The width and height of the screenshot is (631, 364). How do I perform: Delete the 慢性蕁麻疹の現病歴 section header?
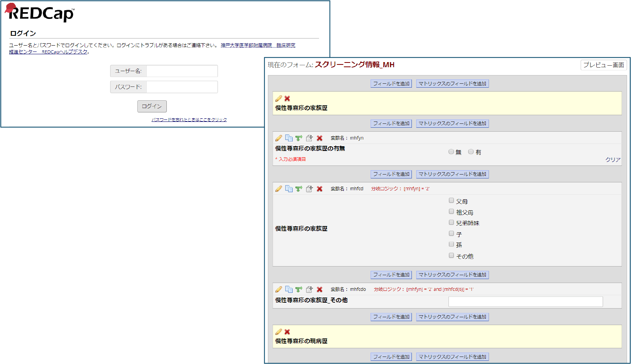click(287, 332)
